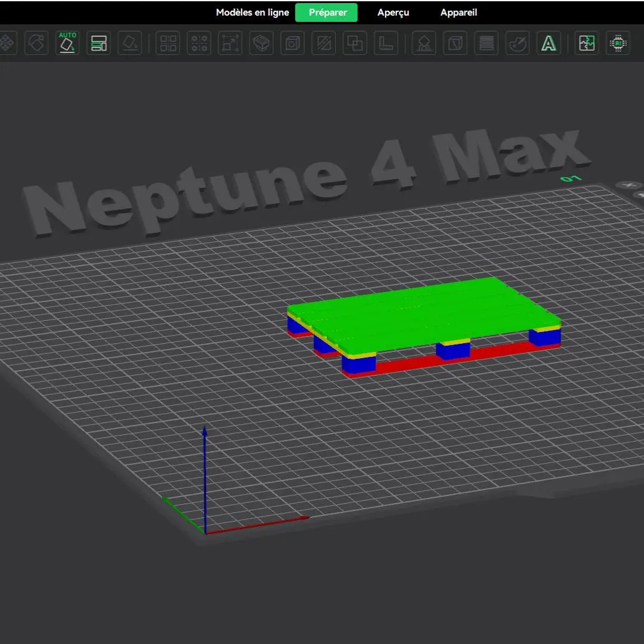The width and height of the screenshot is (644, 644).
Task: Click the rotate object toolbar icon
Action: (36, 42)
